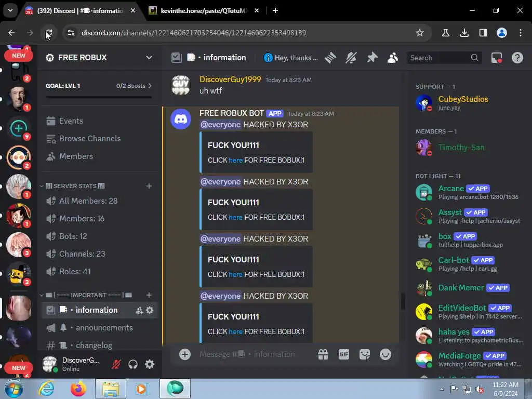The width and height of the screenshot is (532, 399).
Task: Open announcements channel
Action: (x=99, y=328)
